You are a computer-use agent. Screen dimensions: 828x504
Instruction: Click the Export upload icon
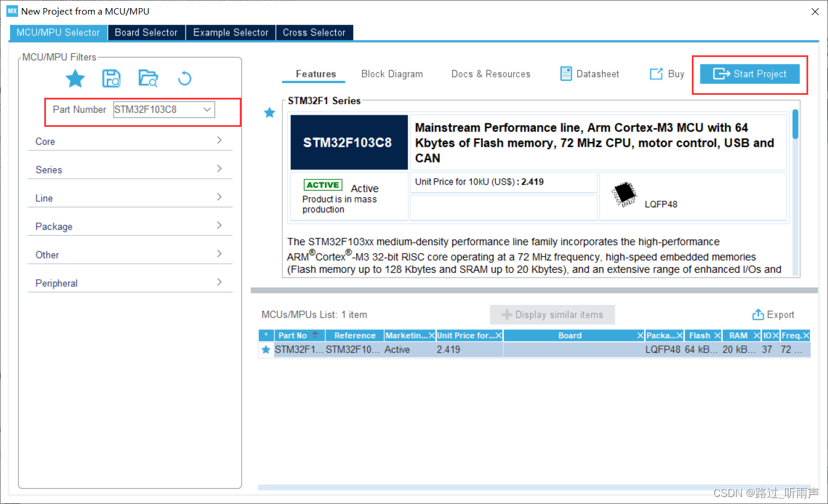(758, 315)
